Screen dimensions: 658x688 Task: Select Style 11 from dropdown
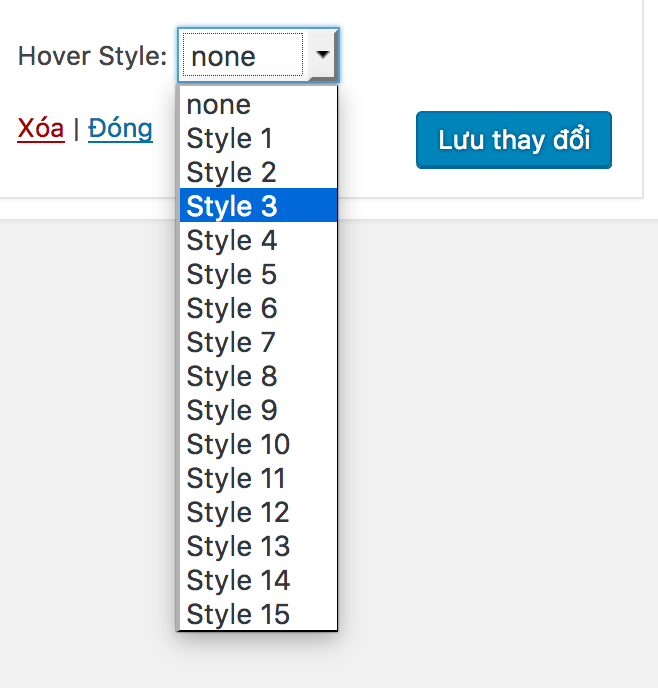[x=257, y=478]
